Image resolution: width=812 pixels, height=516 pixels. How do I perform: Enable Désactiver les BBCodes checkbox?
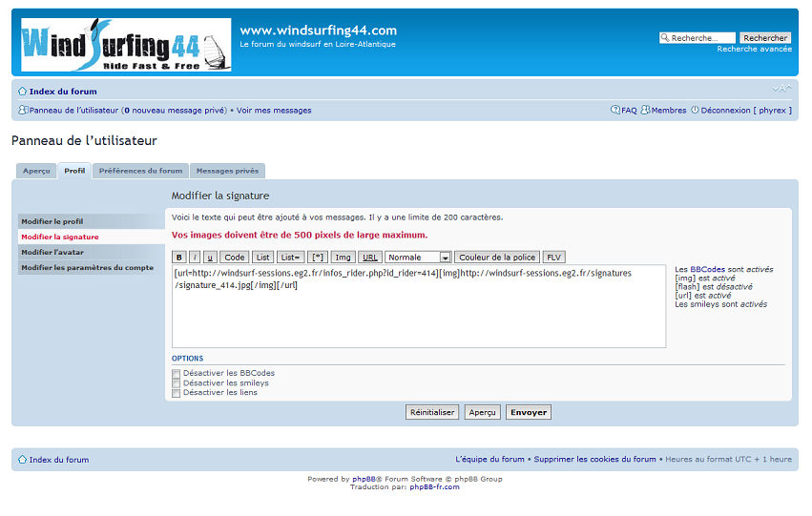click(x=176, y=374)
